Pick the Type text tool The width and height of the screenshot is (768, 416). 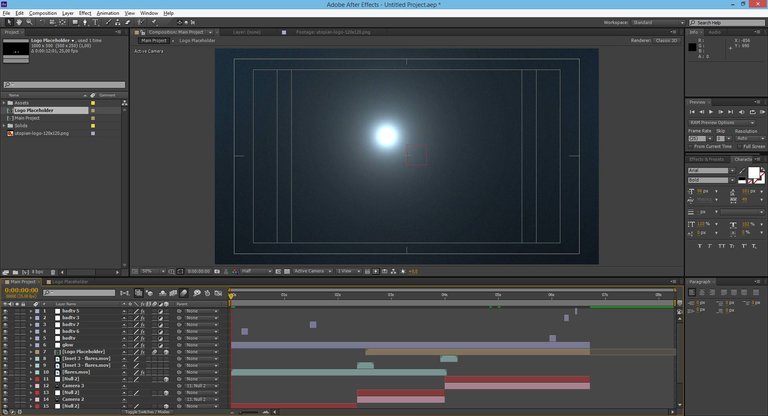[98, 22]
